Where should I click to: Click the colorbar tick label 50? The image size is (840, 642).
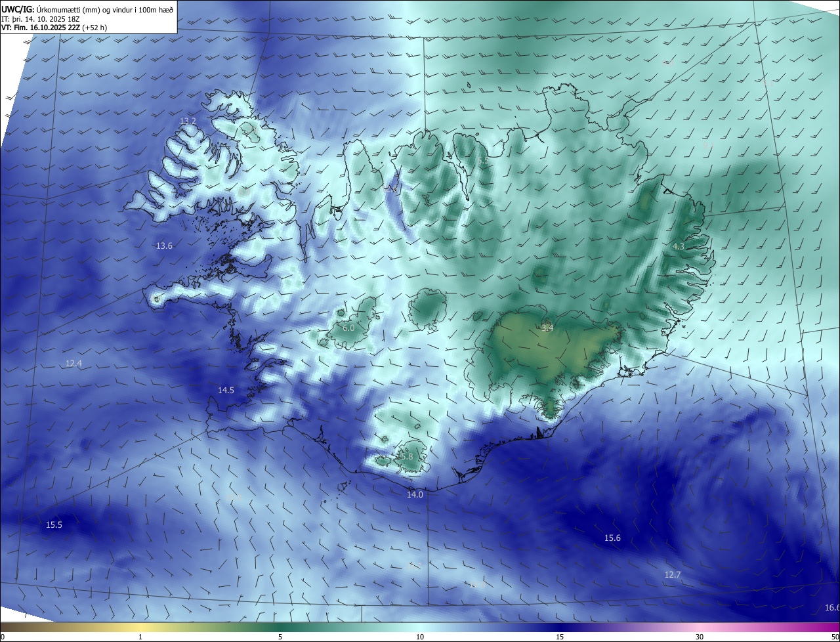[835, 637]
